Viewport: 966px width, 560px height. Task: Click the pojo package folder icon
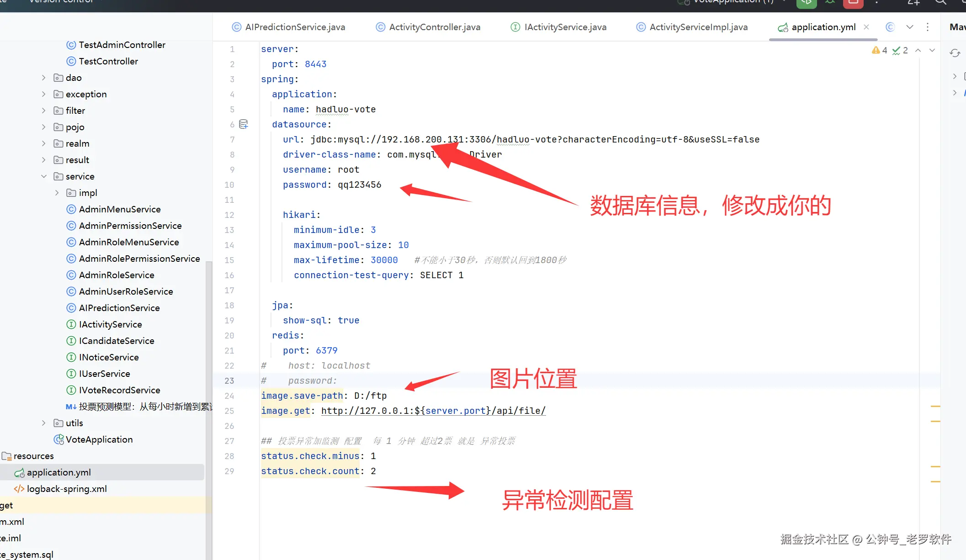[58, 127]
